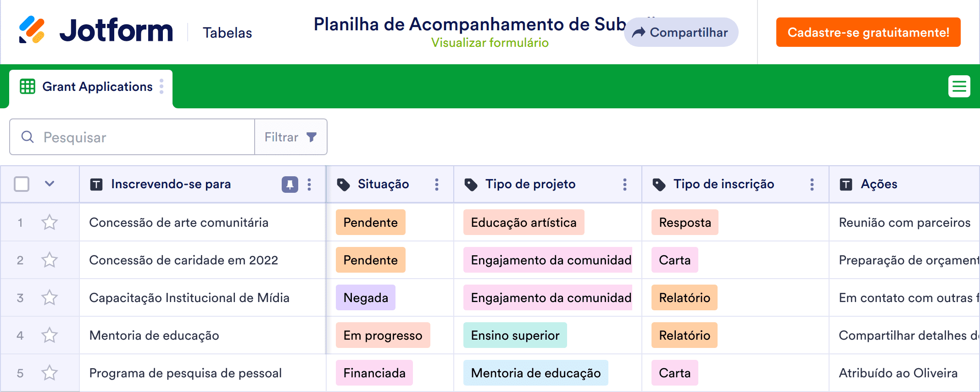Star the Concessão de arte comunitária row
980x392 pixels.
[50, 223]
